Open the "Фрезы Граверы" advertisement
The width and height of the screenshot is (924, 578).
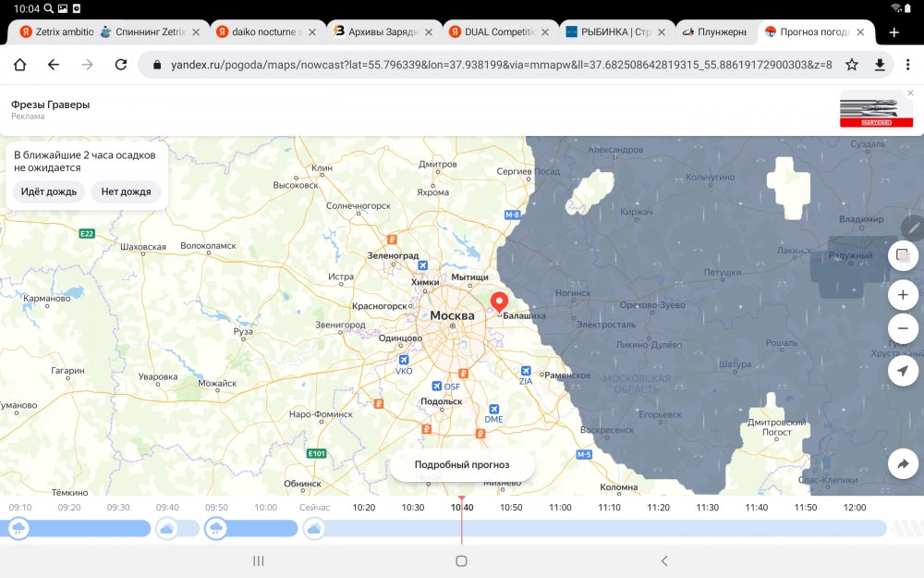[x=51, y=105]
